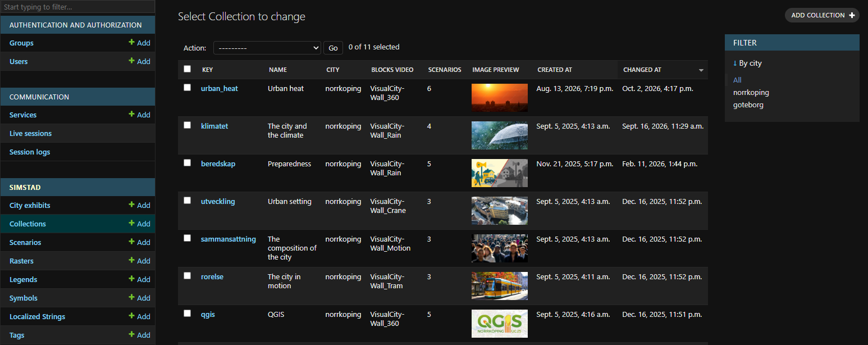
Task: Add a new Service via plus link
Action: click(139, 115)
